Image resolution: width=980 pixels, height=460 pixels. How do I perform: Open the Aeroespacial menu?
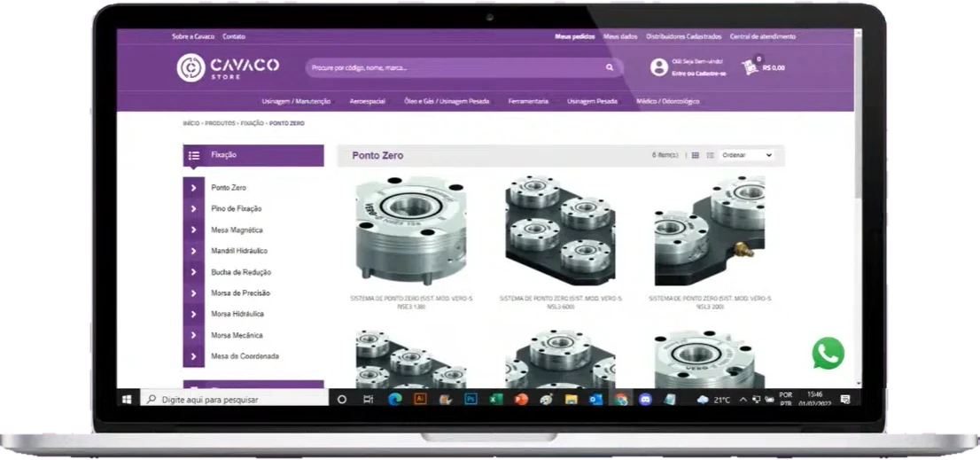(x=368, y=101)
